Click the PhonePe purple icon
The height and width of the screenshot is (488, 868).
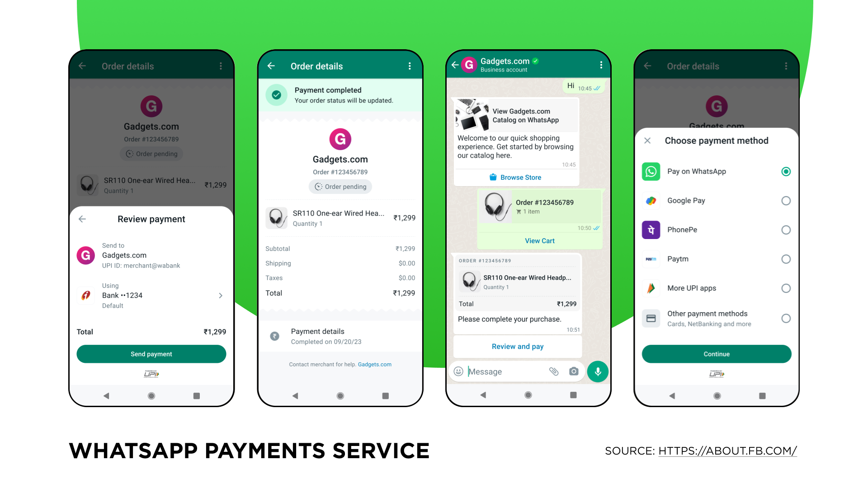651,230
